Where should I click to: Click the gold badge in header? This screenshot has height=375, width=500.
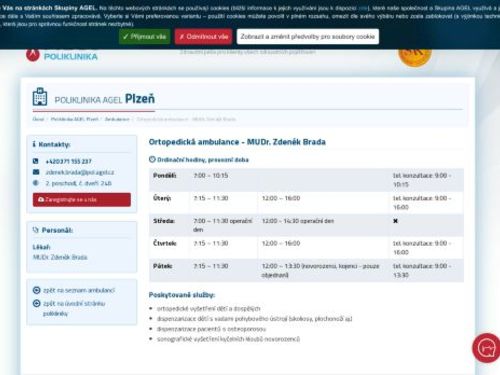pos(415,55)
